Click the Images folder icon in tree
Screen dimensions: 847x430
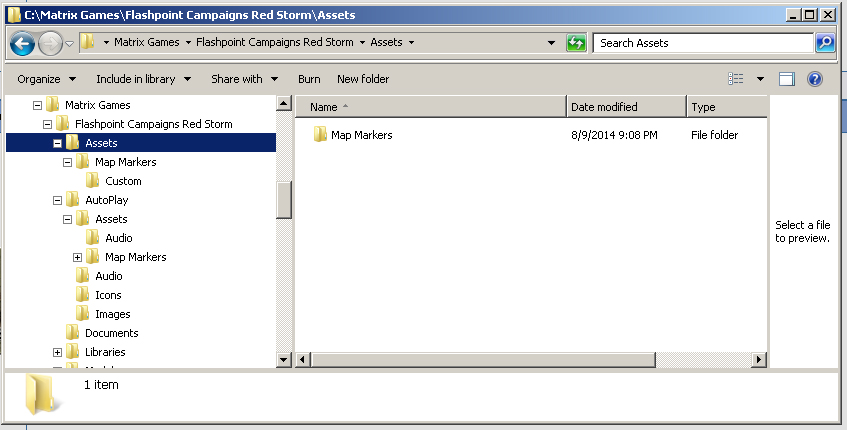tap(83, 313)
